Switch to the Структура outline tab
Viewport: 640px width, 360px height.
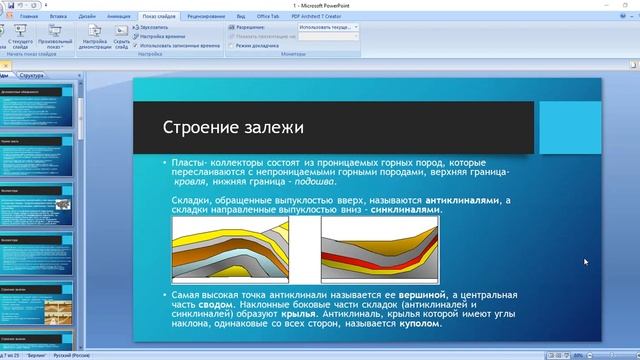coord(31,76)
